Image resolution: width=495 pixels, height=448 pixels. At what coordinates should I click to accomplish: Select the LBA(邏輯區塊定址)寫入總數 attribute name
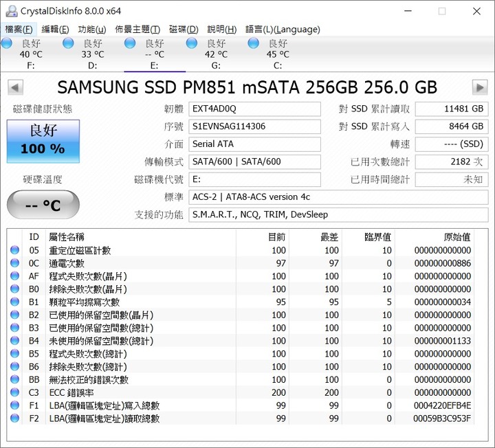[x=104, y=405]
